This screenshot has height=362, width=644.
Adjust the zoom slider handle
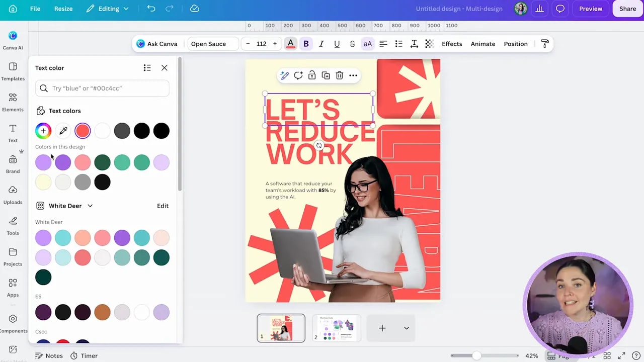[x=476, y=355]
